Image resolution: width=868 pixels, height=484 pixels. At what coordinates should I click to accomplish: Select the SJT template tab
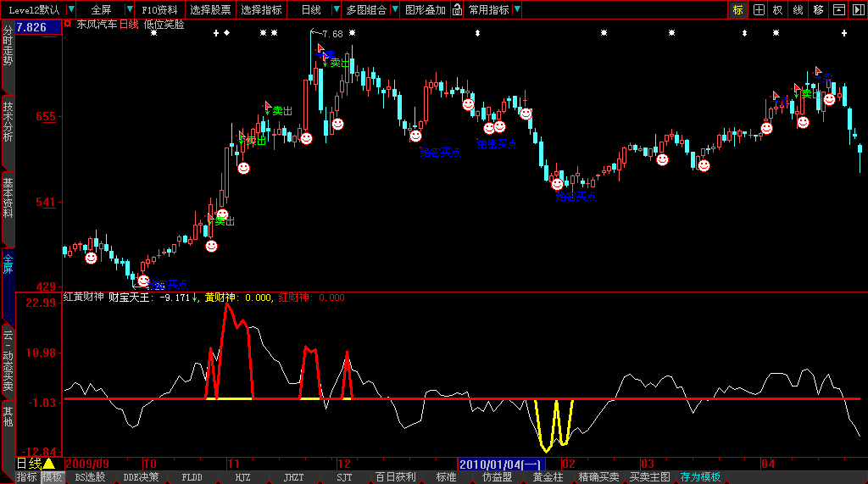click(x=344, y=477)
